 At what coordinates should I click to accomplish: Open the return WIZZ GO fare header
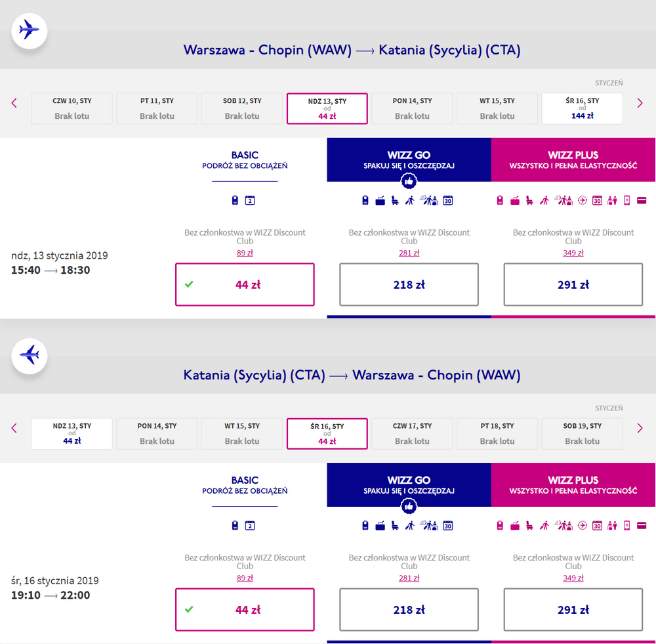click(409, 484)
